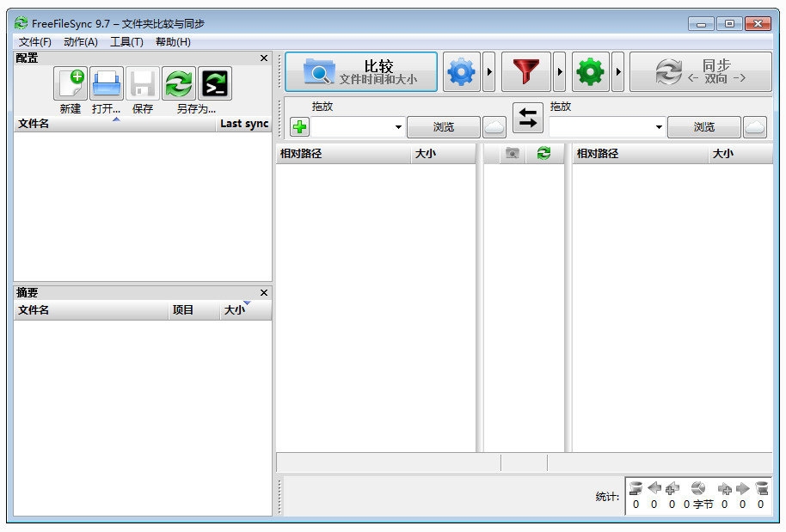Open the 工具(T) menu
Screen dimensions: 786x532
pos(126,41)
